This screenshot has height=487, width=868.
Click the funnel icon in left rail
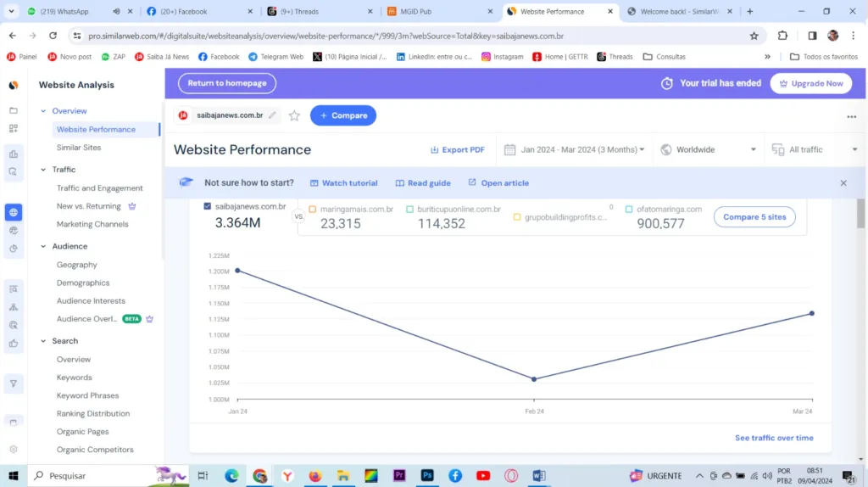pyautogui.click(x=14, y=383)
